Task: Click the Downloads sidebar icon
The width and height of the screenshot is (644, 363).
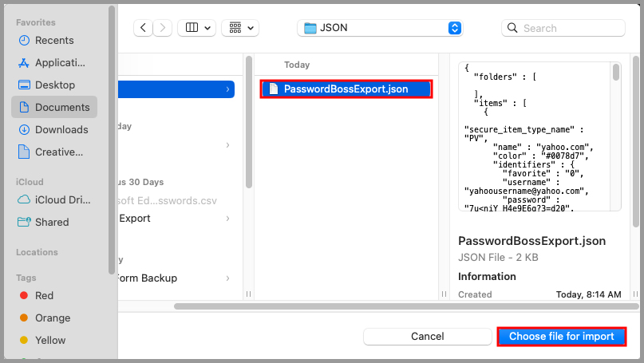Action: click(x=24, y=130)
